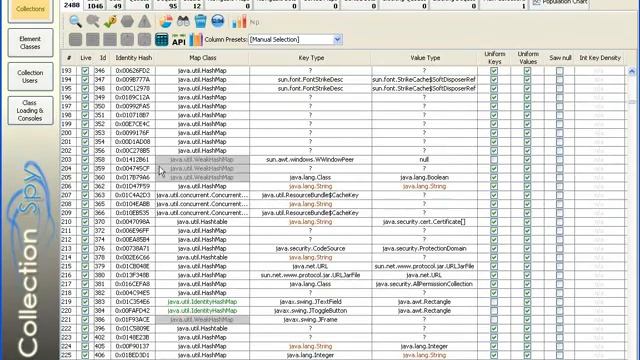Image resolution: width=640 pixels, height=360 pixels.
Task: Select java.lang.Integer value in row 224
Action: point(424,346)
